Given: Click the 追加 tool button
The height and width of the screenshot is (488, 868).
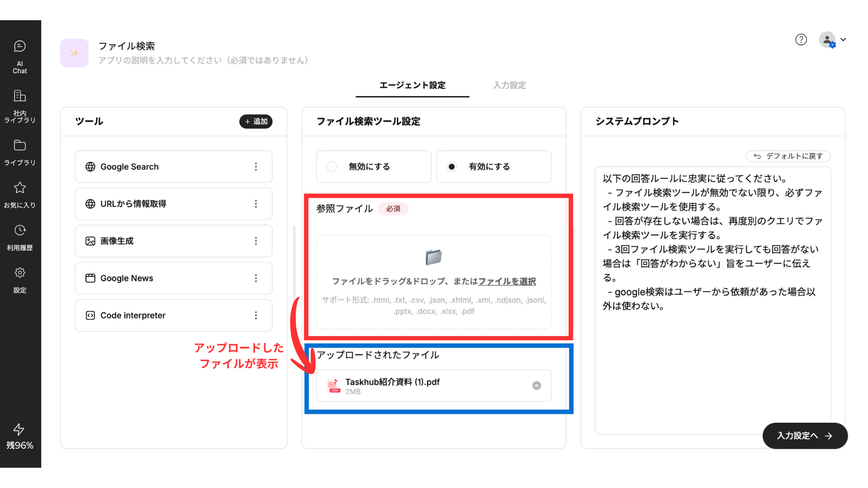Looking at the screenshot, I should tap(256, 122).
